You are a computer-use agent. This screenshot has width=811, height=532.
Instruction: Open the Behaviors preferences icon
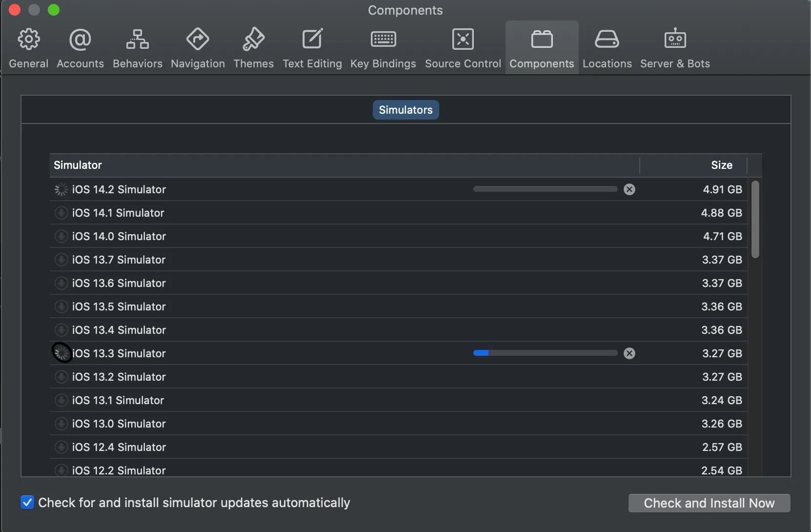click(x=138, y=39)
